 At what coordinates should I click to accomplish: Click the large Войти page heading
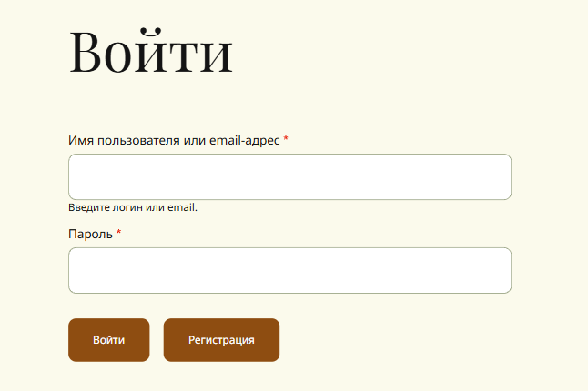coord(151,53)
